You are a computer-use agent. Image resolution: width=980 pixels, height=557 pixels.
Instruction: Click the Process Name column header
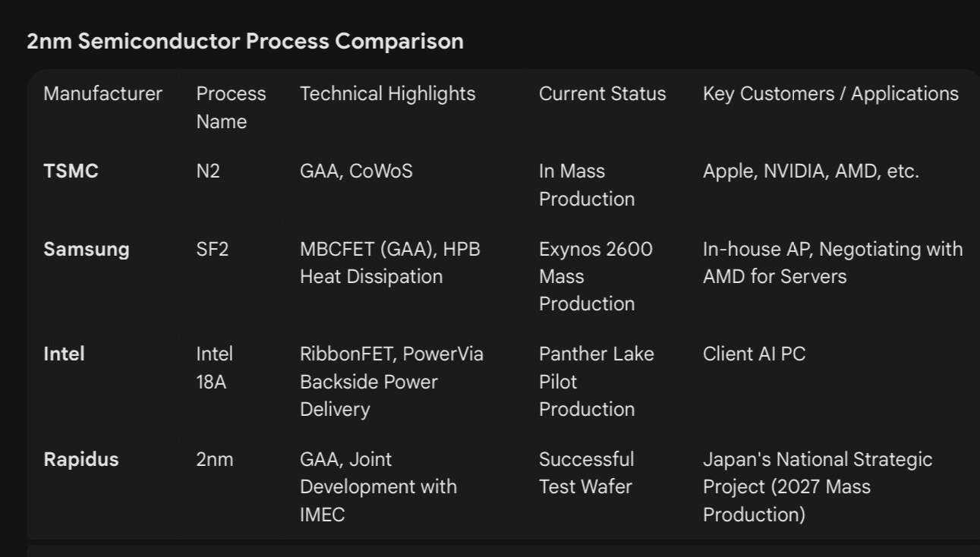231,108
